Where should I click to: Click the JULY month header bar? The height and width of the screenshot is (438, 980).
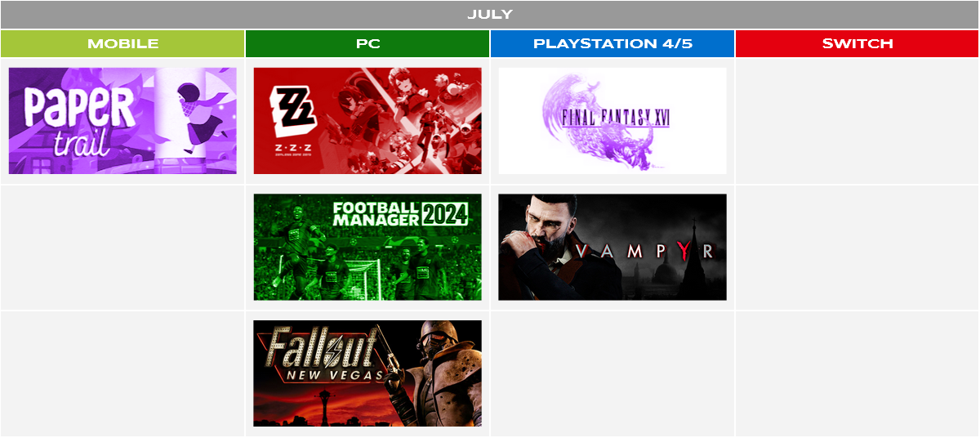490,15
